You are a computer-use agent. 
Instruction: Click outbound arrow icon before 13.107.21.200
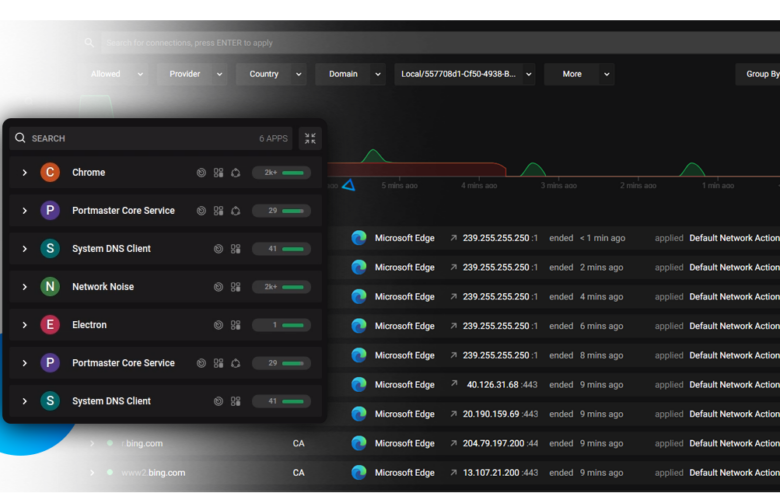pyautogui.click(x=454, y=473)
